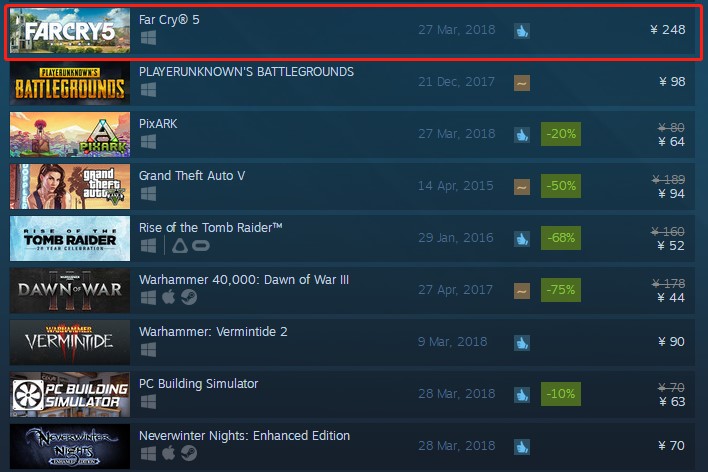Click the -75% discount badge on Dawn of War III
The image size is (708, 472).
561,290
